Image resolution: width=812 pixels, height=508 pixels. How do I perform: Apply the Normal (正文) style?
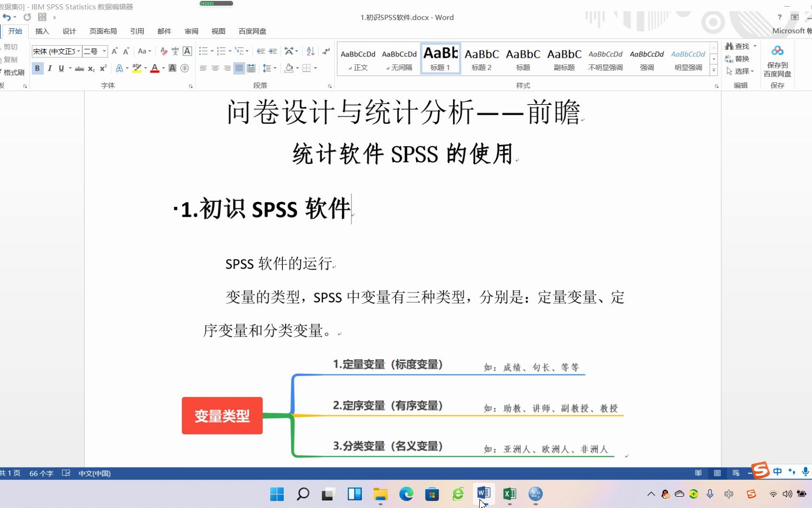[x=358, y=59]
